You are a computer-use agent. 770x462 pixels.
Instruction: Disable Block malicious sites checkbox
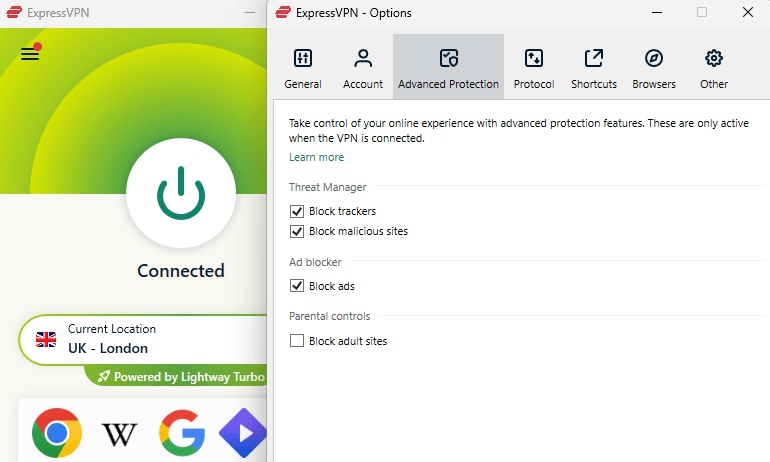297,231
